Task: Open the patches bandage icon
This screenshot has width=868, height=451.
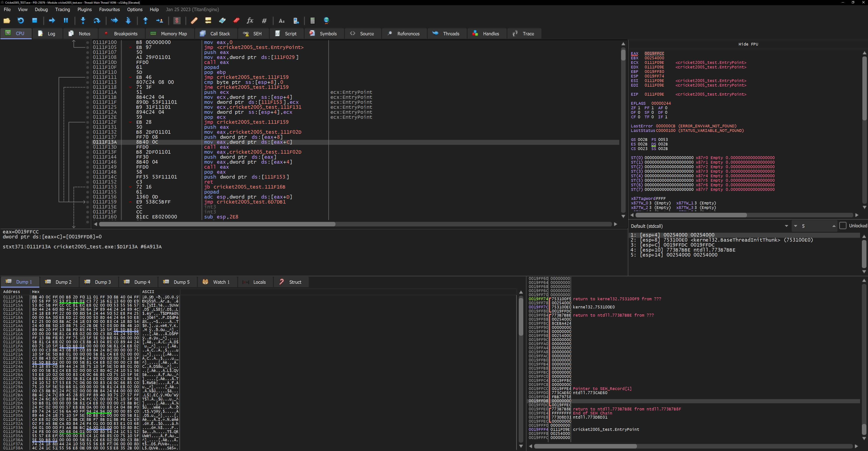Action: [x=194, y=21]
